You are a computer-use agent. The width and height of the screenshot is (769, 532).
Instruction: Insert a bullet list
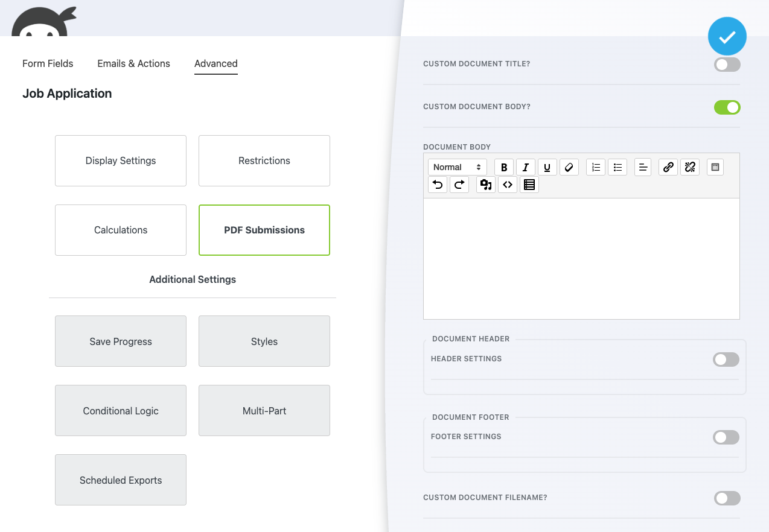tap(617, 167)
